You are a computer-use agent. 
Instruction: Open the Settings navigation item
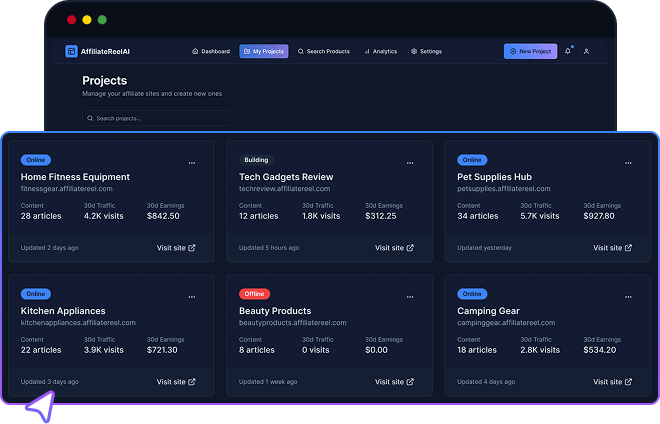426,51
